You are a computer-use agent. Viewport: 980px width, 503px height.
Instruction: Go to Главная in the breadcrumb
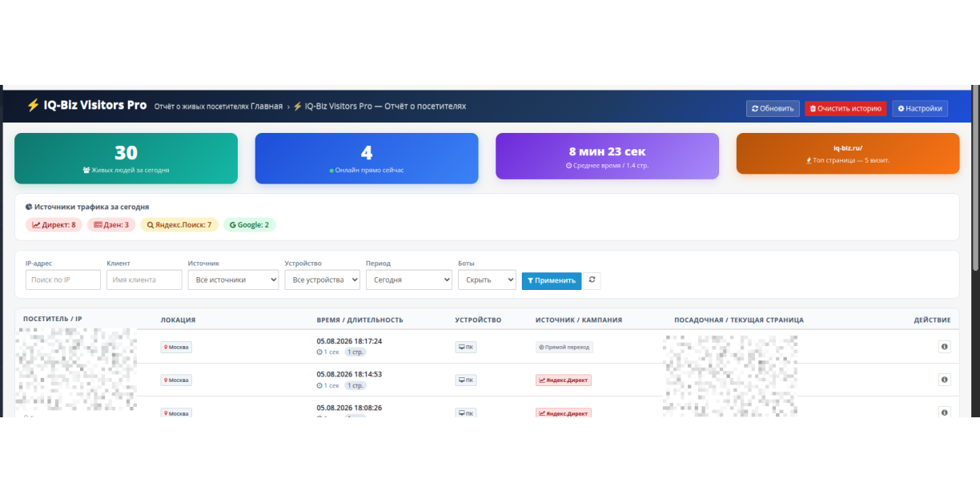point(267,106)
